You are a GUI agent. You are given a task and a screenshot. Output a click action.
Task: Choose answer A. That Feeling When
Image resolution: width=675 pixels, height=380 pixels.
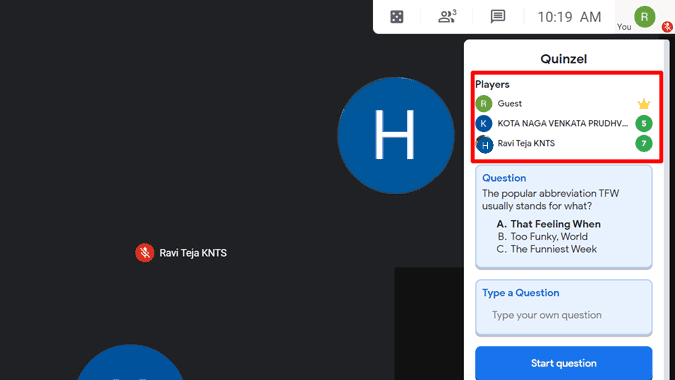[x=548, y=224]
